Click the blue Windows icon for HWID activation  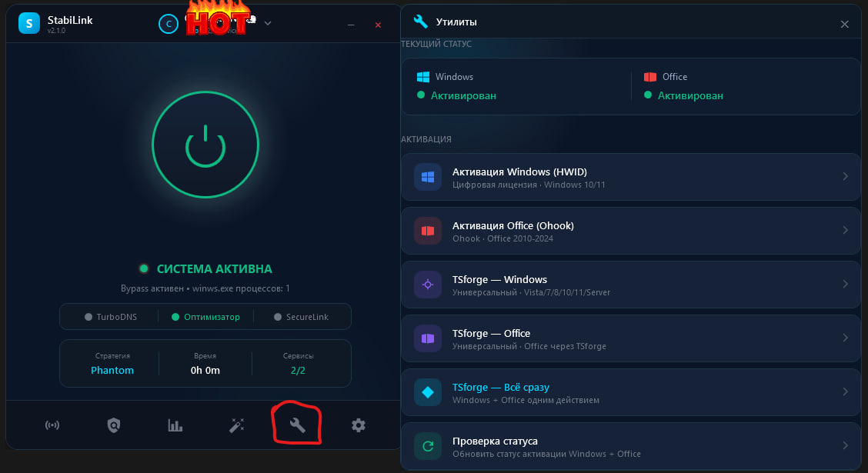[x=428, y=177]
